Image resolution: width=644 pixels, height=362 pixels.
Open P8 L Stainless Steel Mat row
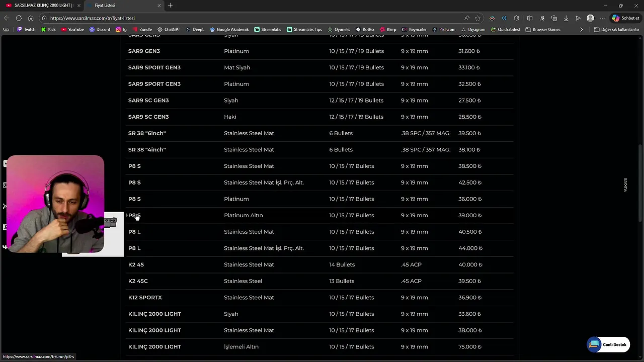click(319, 232)
